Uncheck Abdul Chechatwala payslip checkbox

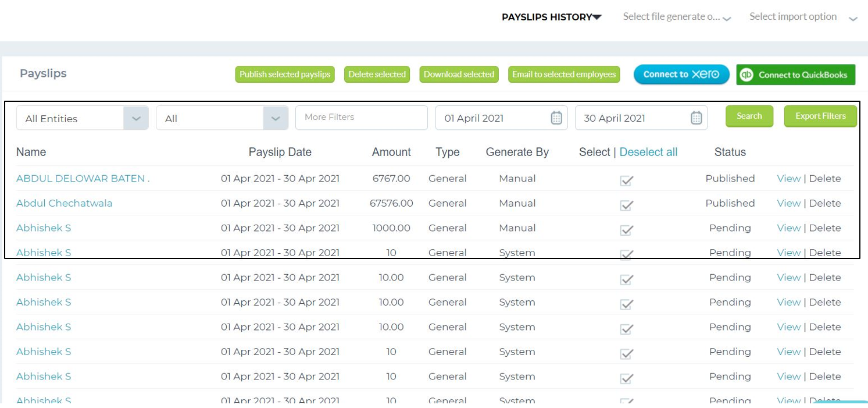[626, 205]
